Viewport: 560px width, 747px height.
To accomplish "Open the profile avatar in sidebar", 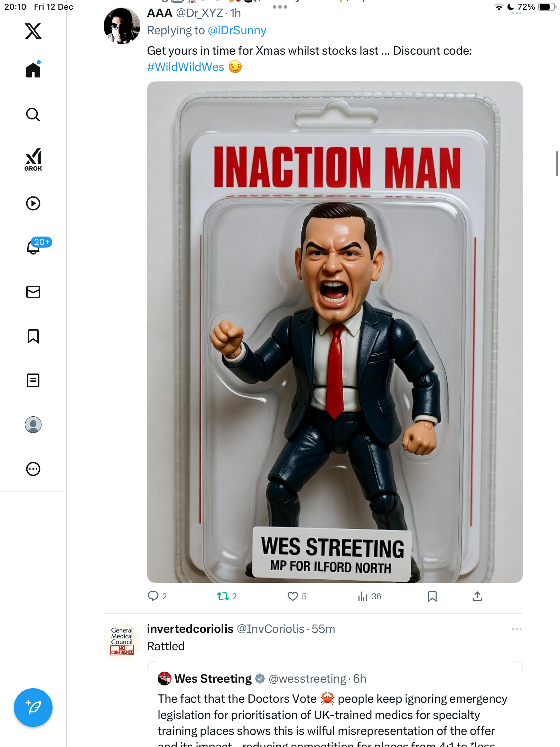I will (x=33, y=425).
